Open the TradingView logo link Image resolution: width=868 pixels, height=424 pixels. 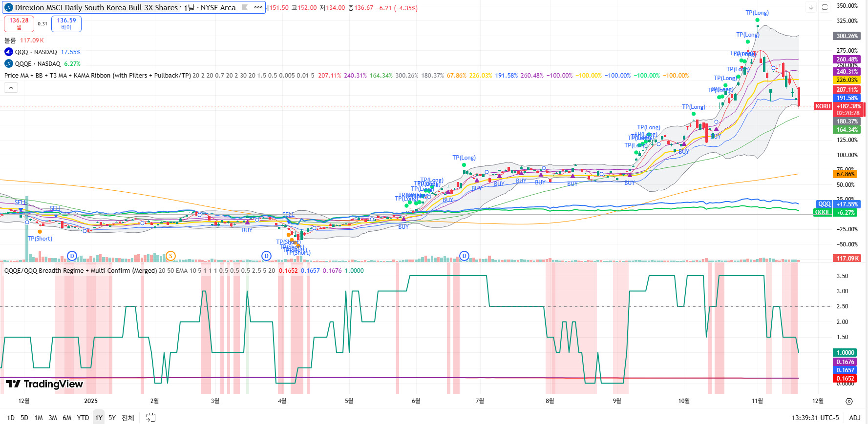pyautogui.click(x=44, y=384)
